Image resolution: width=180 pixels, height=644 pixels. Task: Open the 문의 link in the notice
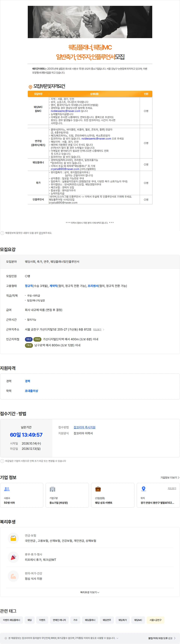coord(41,233)
